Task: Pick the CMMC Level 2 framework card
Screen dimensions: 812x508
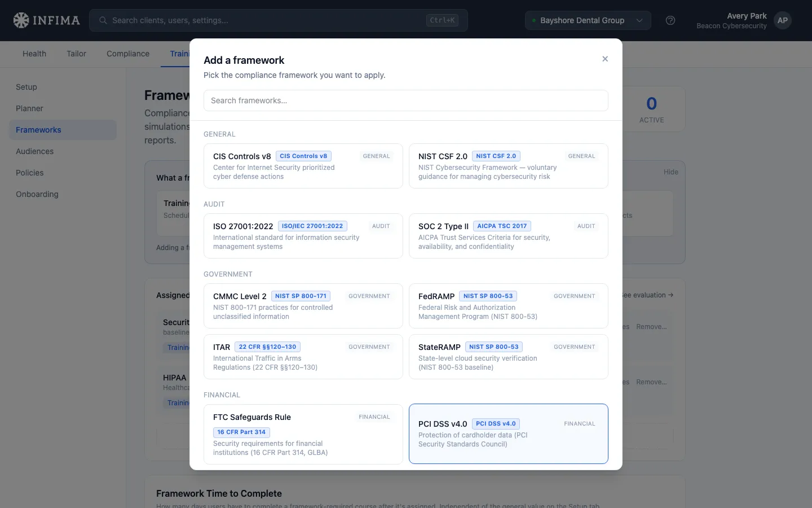Action: tap(303, 306)
